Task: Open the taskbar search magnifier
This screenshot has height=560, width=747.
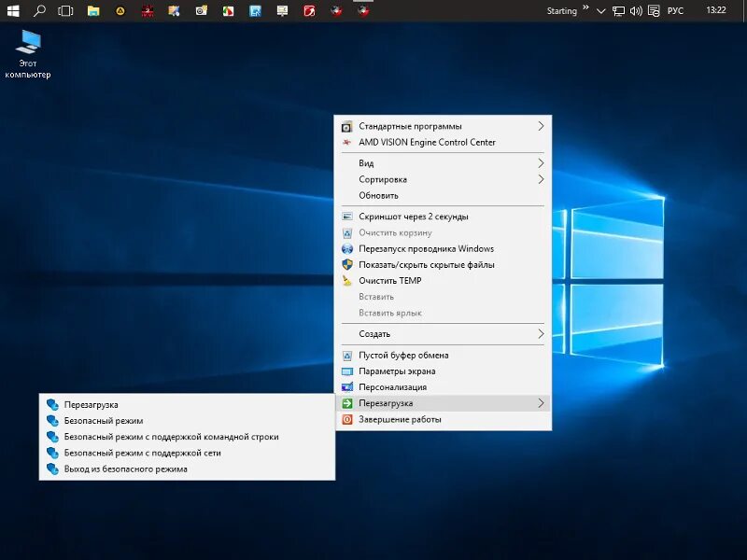Action: 39,10
